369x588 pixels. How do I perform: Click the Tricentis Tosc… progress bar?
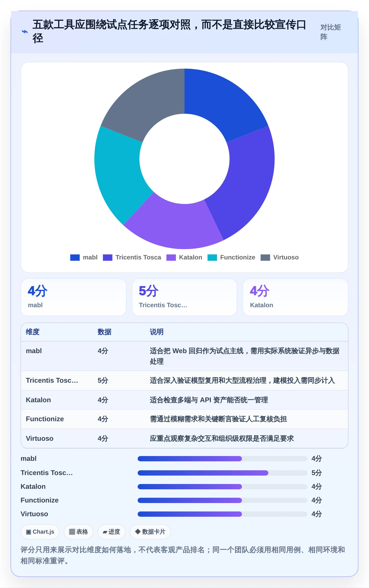(222, 473)
